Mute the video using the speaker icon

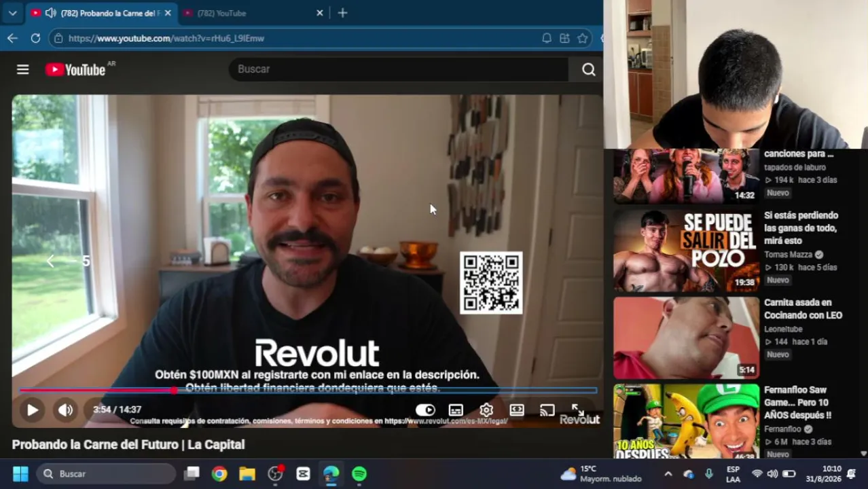[x=65, y=410]
